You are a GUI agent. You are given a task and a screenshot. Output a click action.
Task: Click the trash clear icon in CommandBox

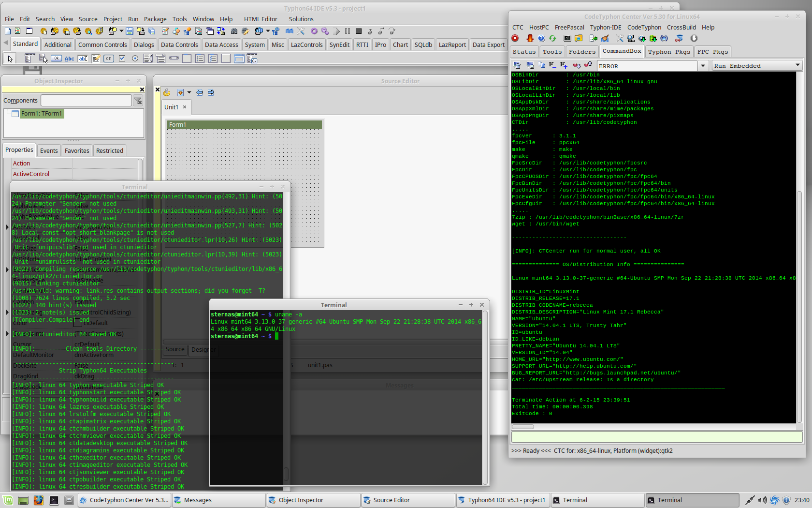tap(517, 65)
